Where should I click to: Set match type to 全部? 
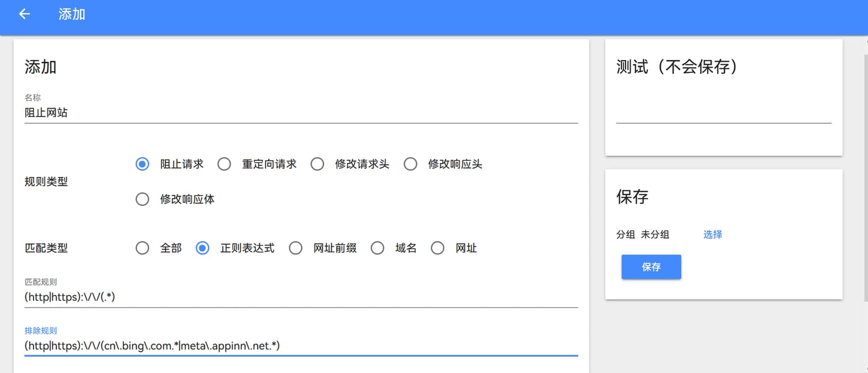click(142, 249)
